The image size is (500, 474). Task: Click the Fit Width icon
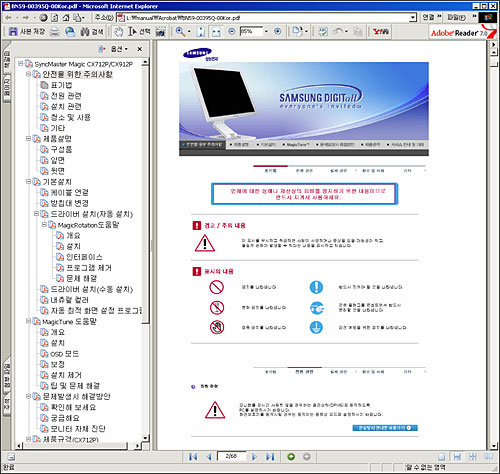[x=216, y=32]
